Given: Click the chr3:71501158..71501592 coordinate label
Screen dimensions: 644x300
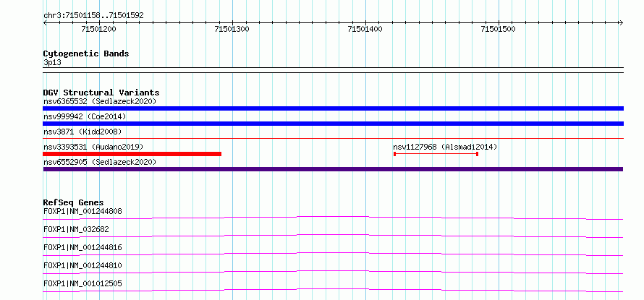Looking at the screenshot, I should pos(93,16).
